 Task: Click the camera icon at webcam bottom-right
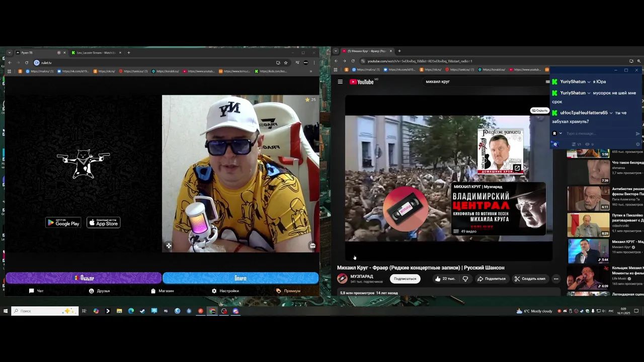tap(312, 246)
